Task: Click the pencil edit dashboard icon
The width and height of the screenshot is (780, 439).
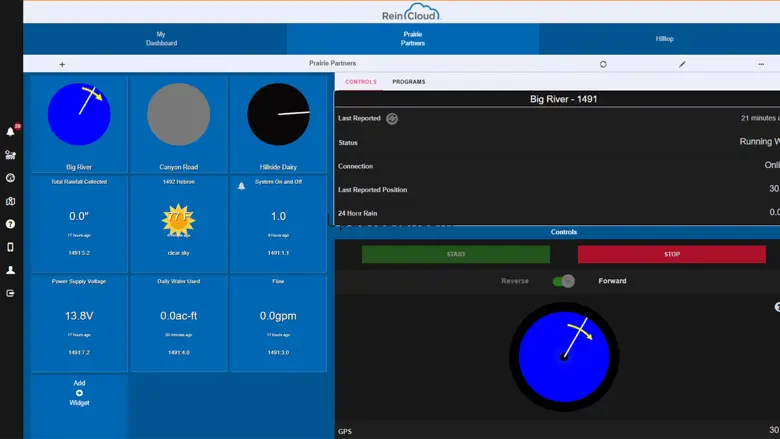Action: click(682, 64)
